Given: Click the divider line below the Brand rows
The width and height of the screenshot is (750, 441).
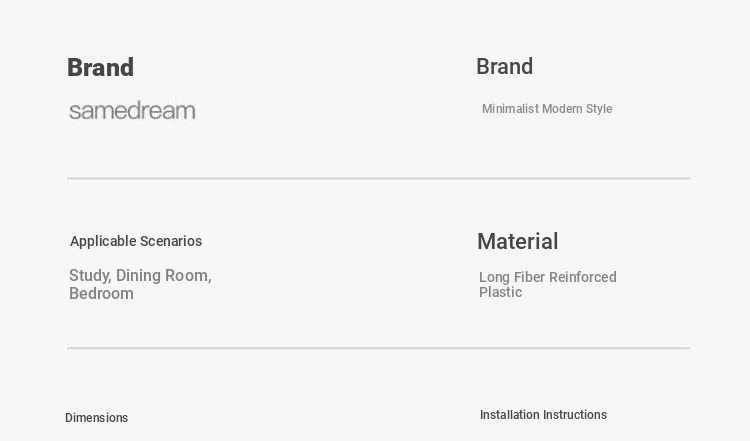Looking at the screenshot, I should tap(378, 178).
